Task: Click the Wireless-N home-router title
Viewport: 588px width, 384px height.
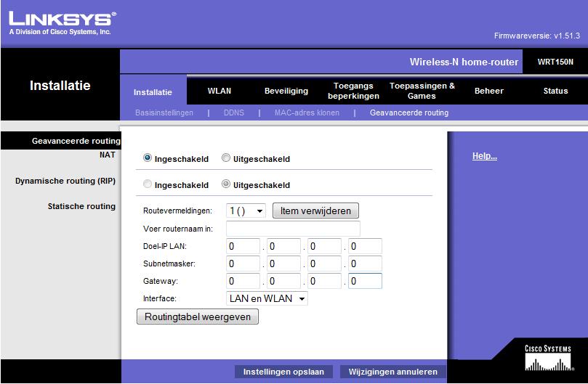Action: click(x=464, y=62)
